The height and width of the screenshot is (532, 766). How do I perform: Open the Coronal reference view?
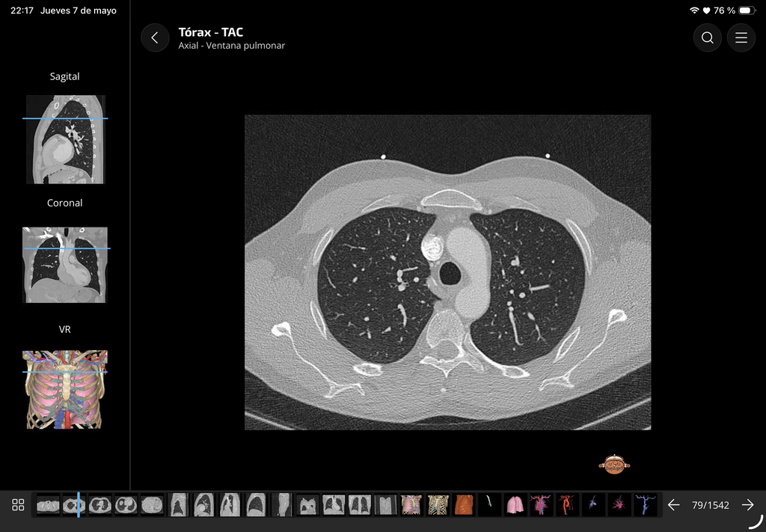pos(65,265)
